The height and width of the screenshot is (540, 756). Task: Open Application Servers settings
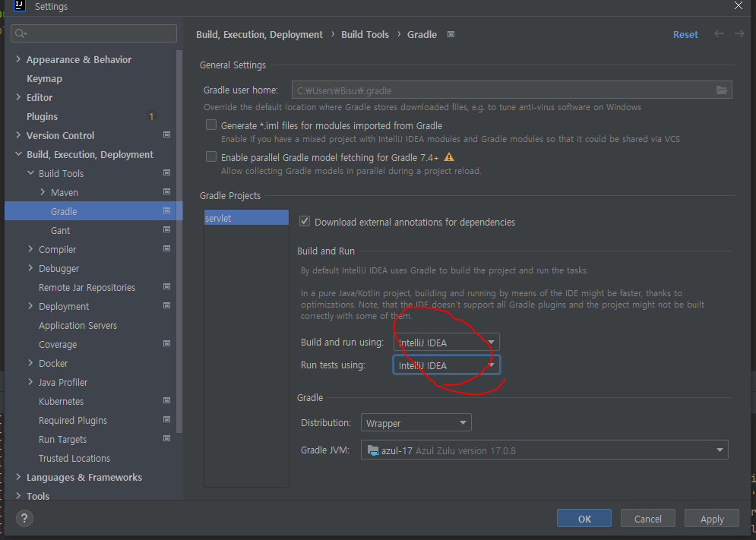[x=77, y=326]
